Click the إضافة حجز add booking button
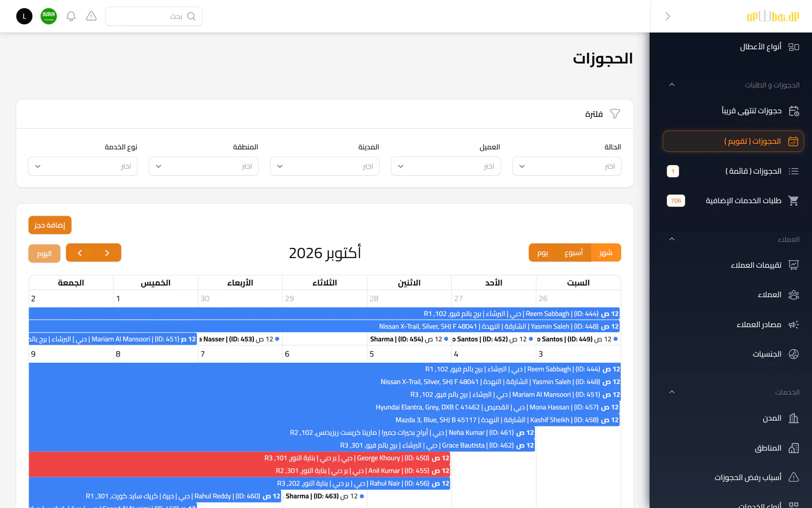Viewport: 812px width, 508px height. click(50, 225)
